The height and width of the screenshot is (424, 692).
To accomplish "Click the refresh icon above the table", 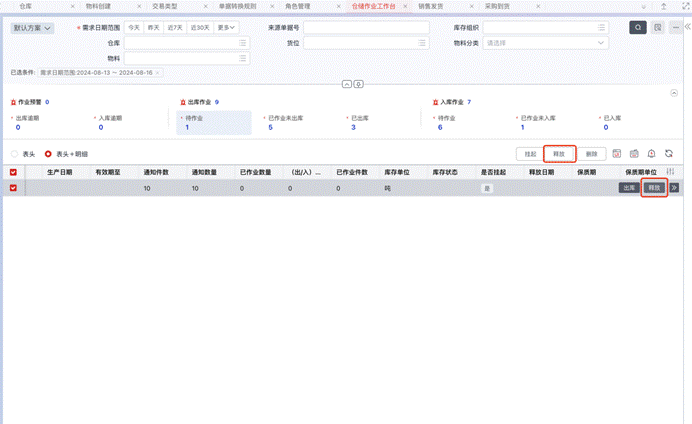I will coord(668,154).
